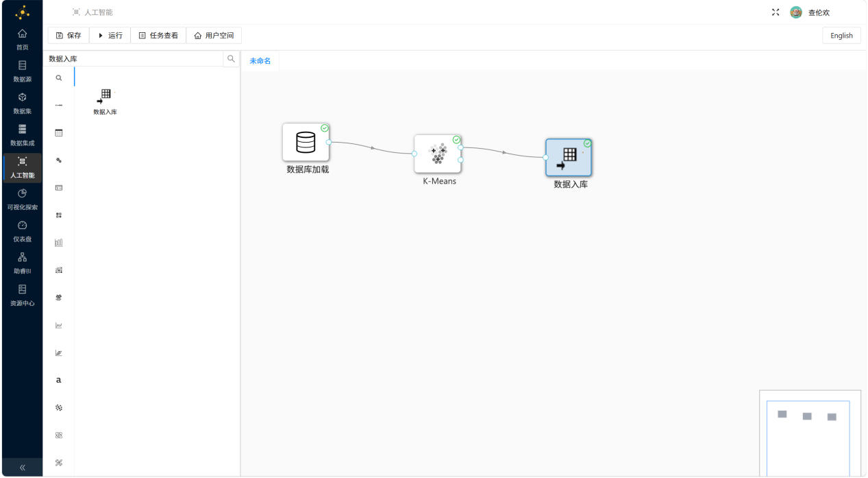Image resolution: width=868 pixels, height=478 pixels.
Task: Click the application logo
Action: [x=22, y=12]
